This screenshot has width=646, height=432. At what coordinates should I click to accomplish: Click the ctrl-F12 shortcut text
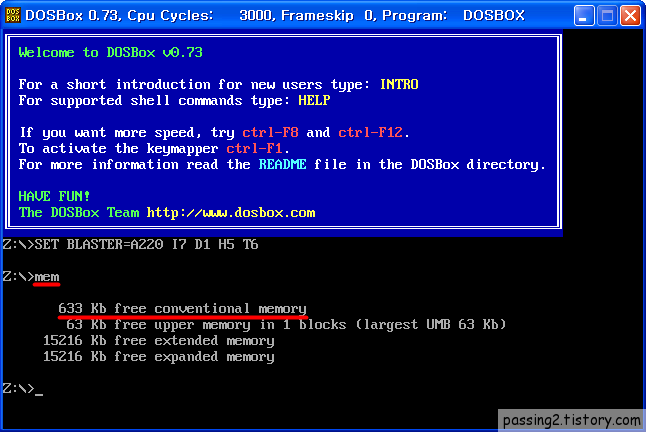coord(370,132)
